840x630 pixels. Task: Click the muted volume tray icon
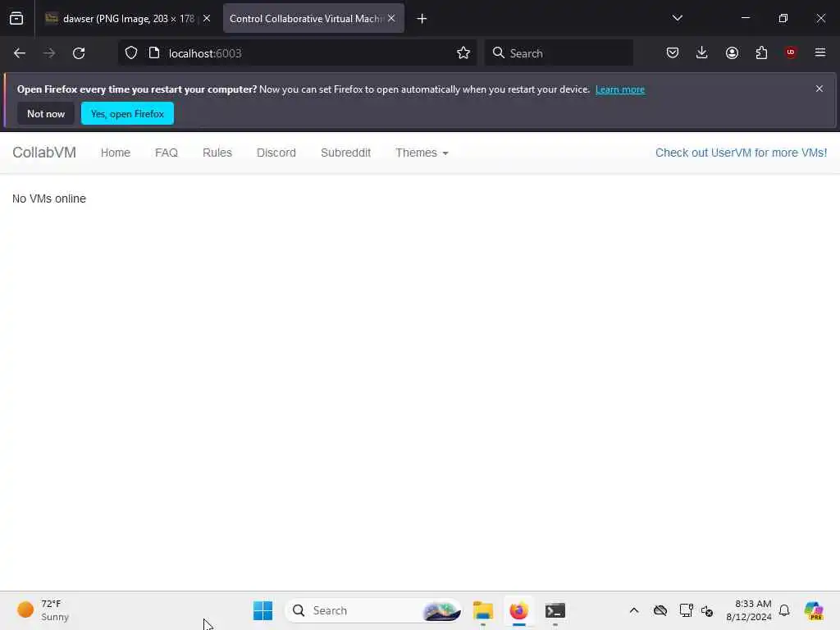tap(707, 610)
